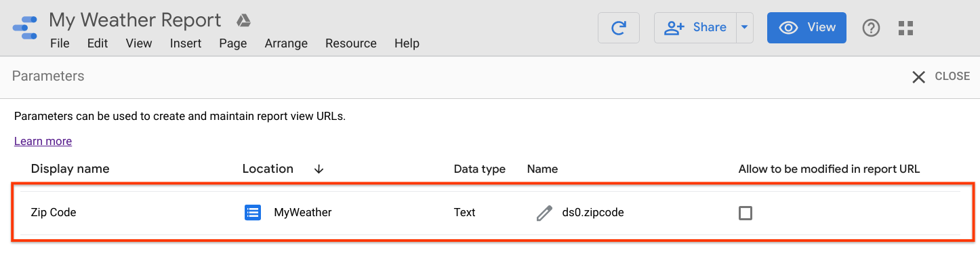Open the Resource menu
The width and height of the screenshot is (980, 267).
click(x=351, y=43)
